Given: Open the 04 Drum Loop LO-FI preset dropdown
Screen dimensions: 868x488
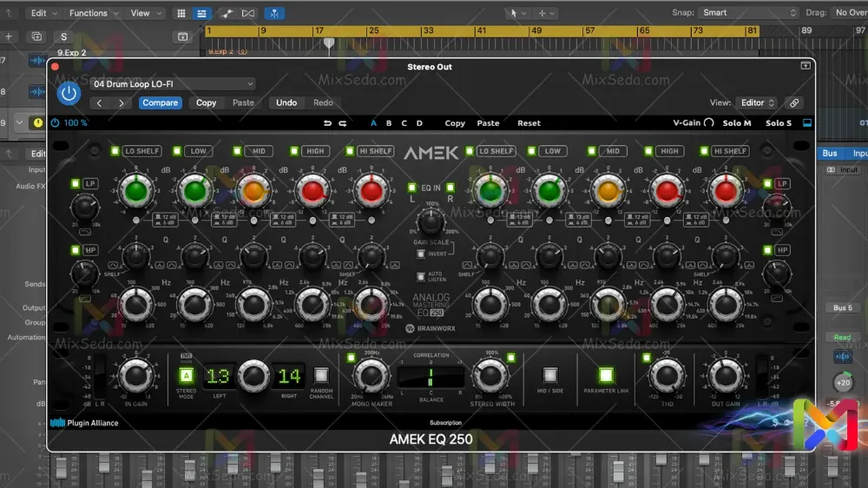Looking at the screenshot, I should tap(172, 84).
